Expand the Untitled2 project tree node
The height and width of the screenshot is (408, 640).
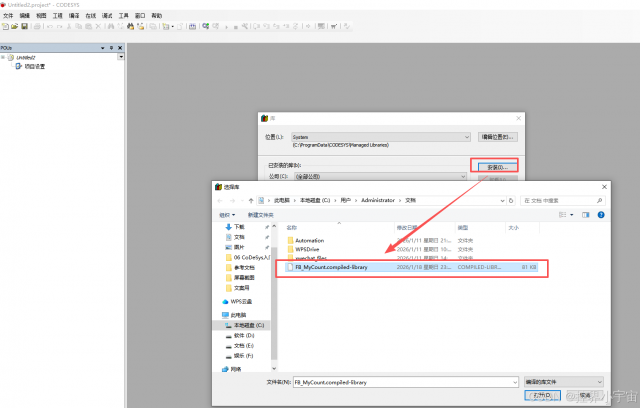coord(5,58)
